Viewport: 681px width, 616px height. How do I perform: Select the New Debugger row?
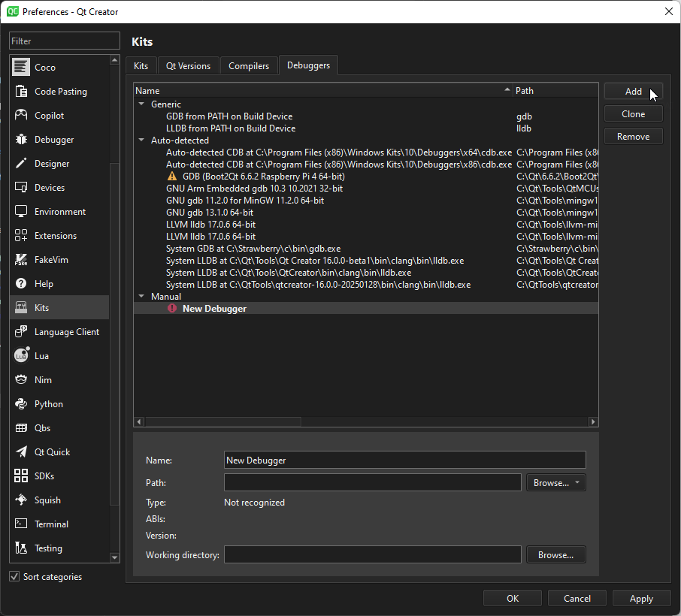pos(366,308)
